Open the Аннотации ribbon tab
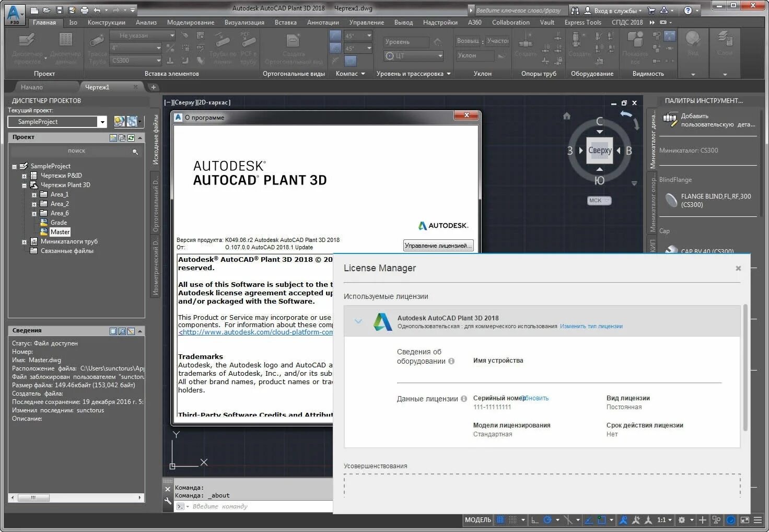 point(323,22)
